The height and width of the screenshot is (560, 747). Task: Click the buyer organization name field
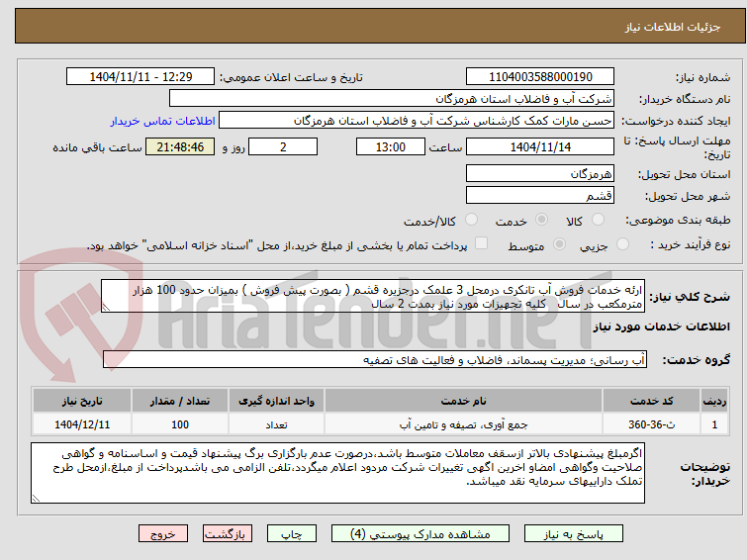click(392, 99)
